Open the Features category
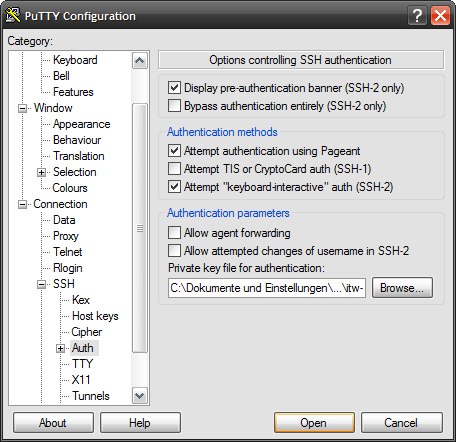 click(x=73, y=92)
